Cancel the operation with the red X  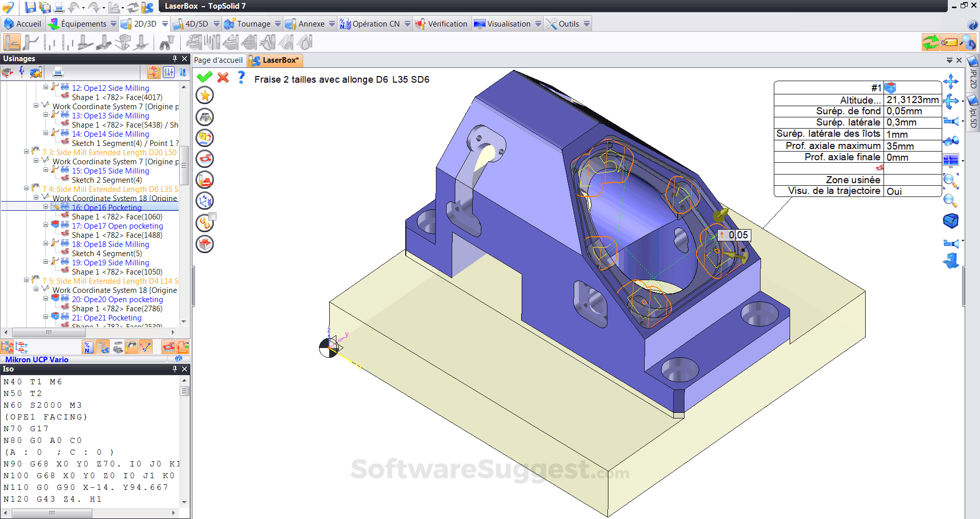point(223,78)
